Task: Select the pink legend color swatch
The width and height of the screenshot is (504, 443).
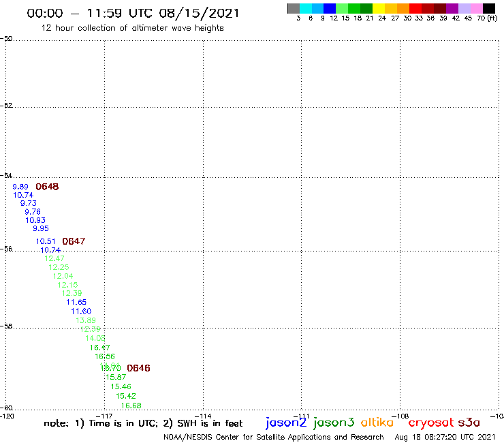Action: pos(476,8)
